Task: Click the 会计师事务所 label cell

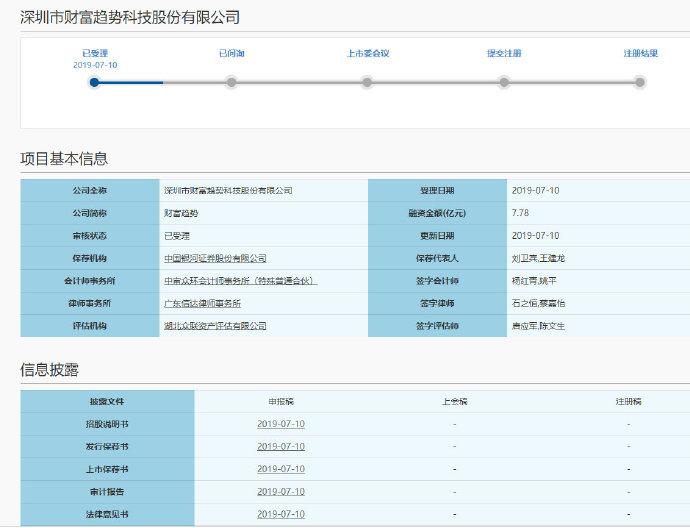Action: 90,281
